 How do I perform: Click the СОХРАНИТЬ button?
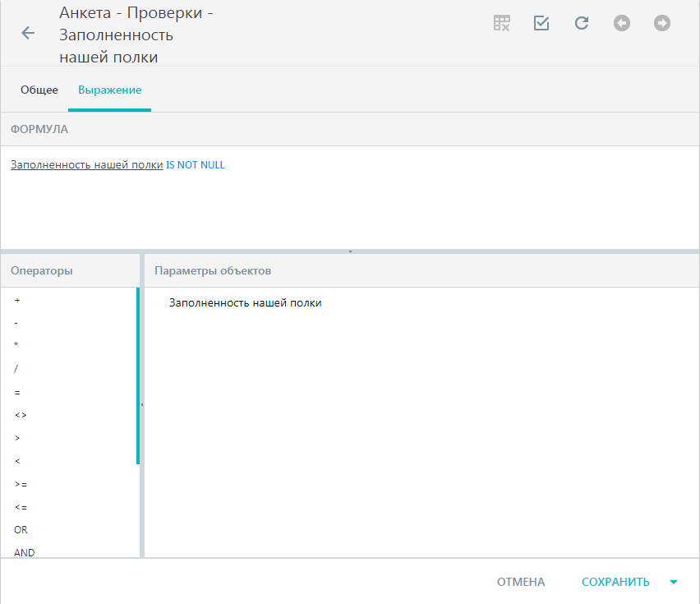tap(615, 582)
